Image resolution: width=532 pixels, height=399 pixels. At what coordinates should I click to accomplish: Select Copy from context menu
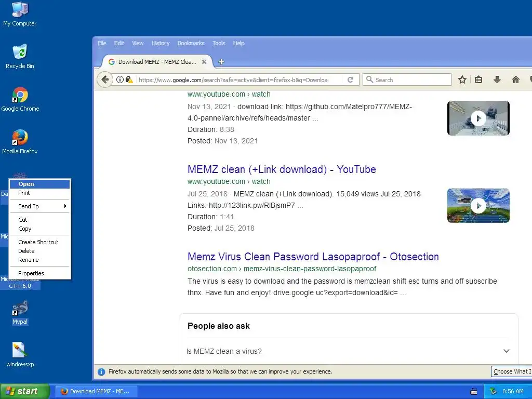39,229
